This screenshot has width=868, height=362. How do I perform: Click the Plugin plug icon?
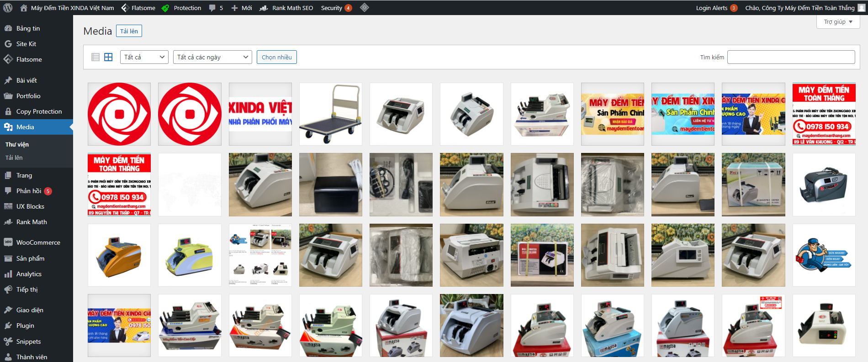(8, 325)
